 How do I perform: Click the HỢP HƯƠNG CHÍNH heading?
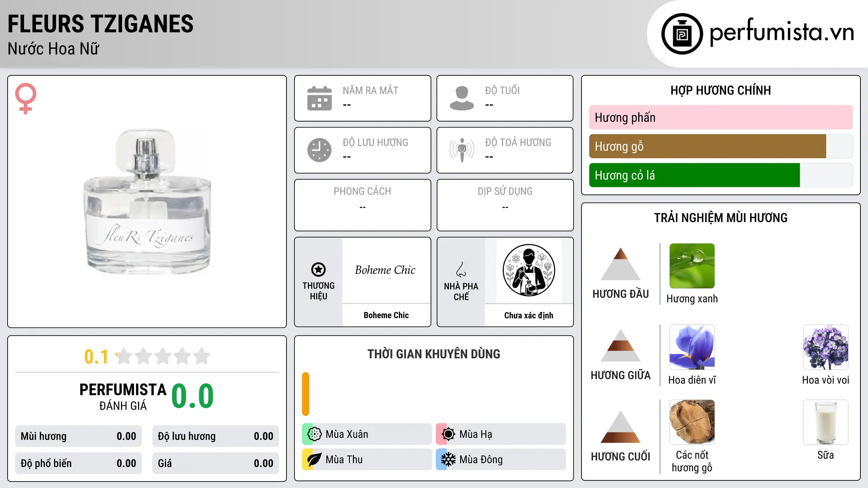click(x=721, y=90)
